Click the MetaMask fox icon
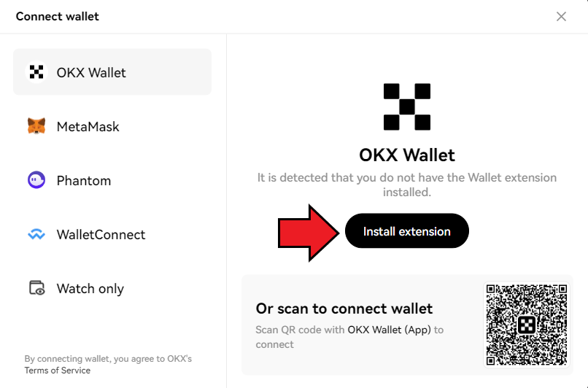 (36, 126)
